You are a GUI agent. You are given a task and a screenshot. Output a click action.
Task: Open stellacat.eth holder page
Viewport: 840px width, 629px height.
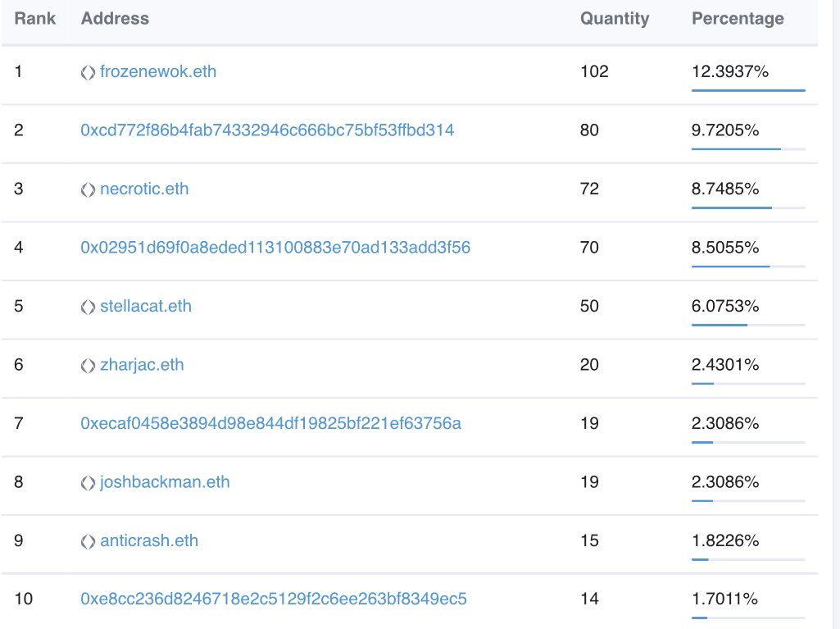pyautogui.click(x=146, y=306)
